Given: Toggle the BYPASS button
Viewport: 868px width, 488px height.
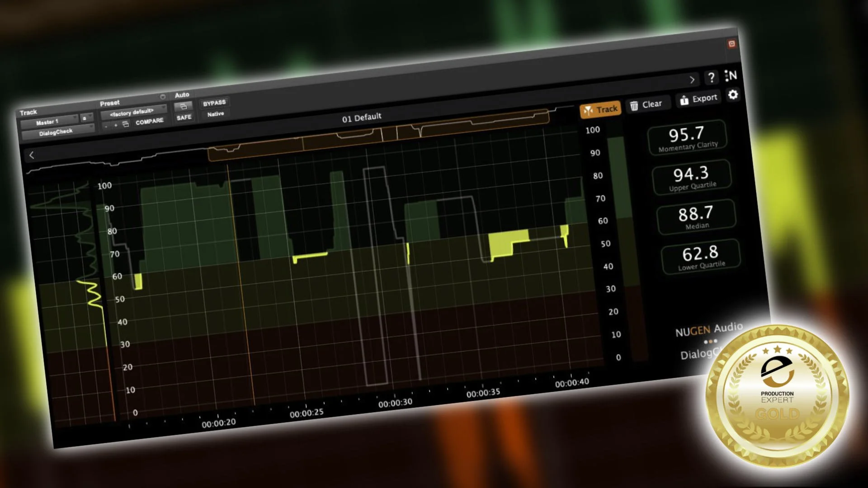Looking at the screenshot, I should [x=214, y=103].
